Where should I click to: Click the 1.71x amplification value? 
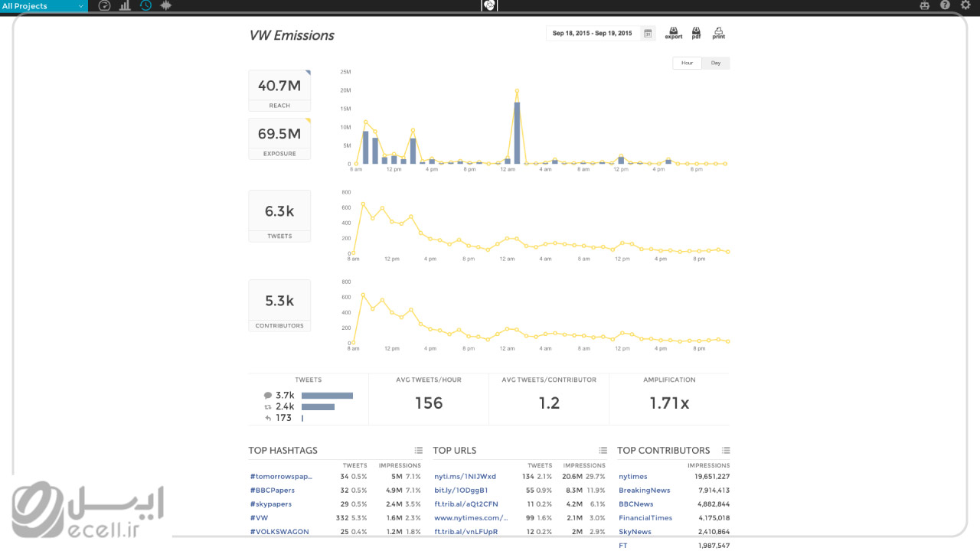pos(669,403)
